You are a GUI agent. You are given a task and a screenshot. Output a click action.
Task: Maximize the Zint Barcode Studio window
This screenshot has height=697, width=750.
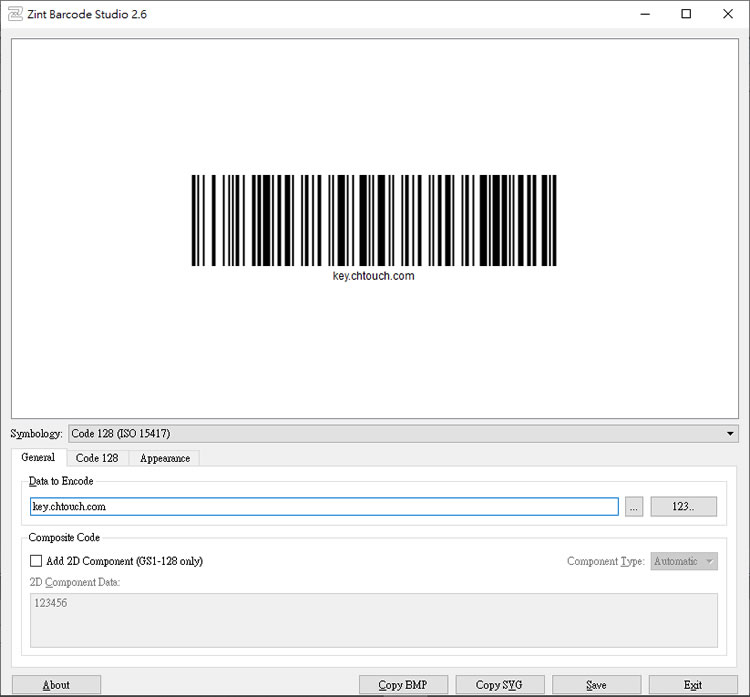pos(686,14)
